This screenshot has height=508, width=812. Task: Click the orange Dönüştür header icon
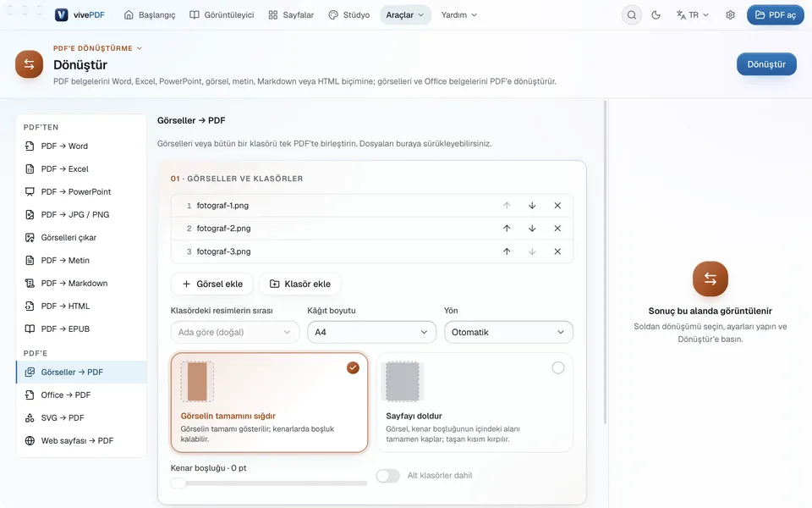click(29, 64)
